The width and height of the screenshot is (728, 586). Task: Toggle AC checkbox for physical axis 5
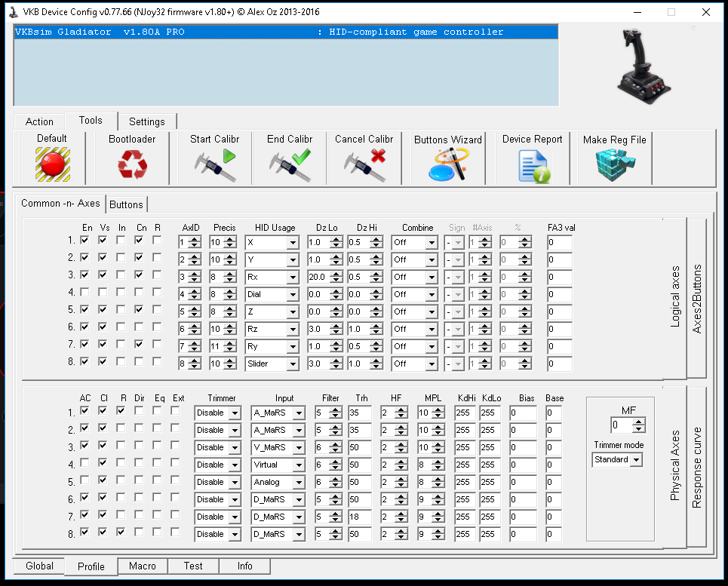coord(84,480)
